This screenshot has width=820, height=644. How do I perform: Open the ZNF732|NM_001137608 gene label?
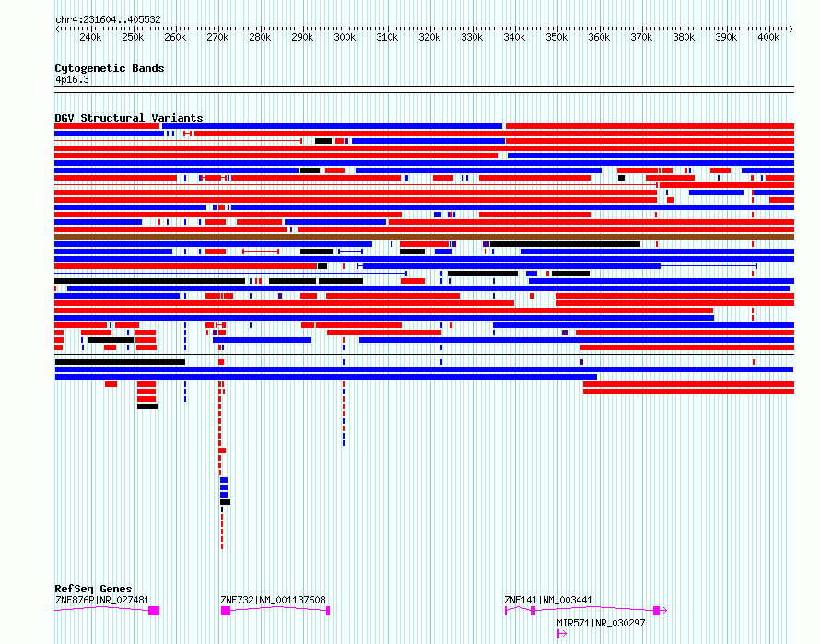pos(273,600)
